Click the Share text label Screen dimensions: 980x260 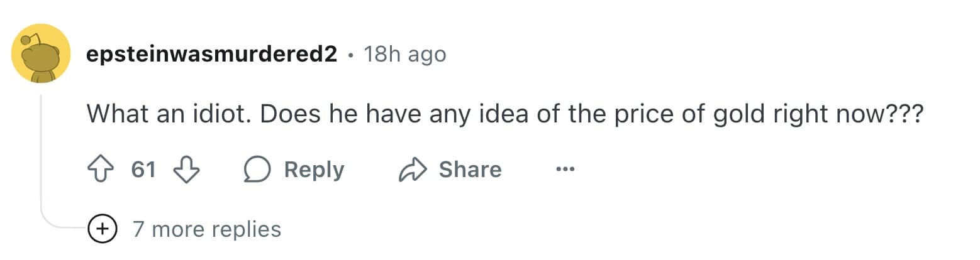click(469, 170)
